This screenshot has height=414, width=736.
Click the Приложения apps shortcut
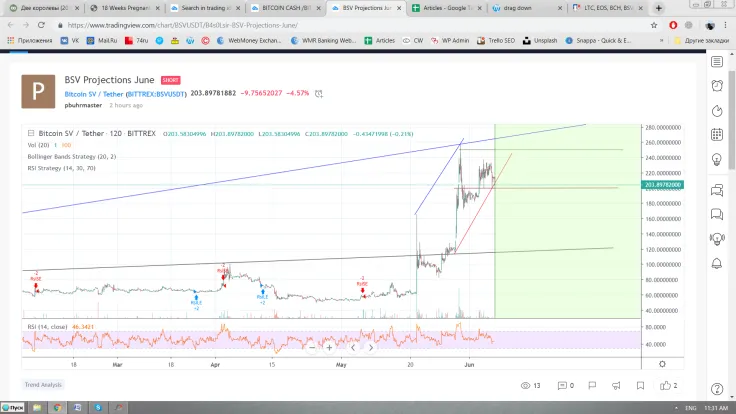click(30, 41)
